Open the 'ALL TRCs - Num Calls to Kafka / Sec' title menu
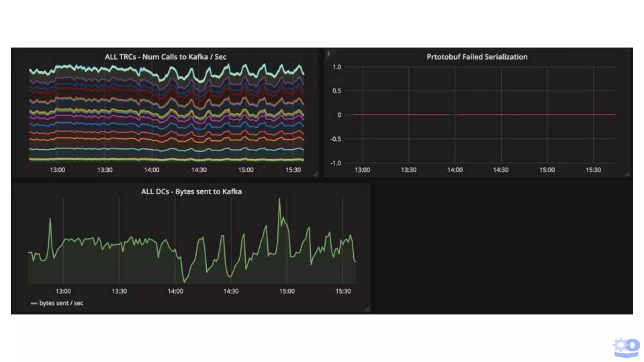The height and width of the screenshot is (362, 644). point(165,57)
